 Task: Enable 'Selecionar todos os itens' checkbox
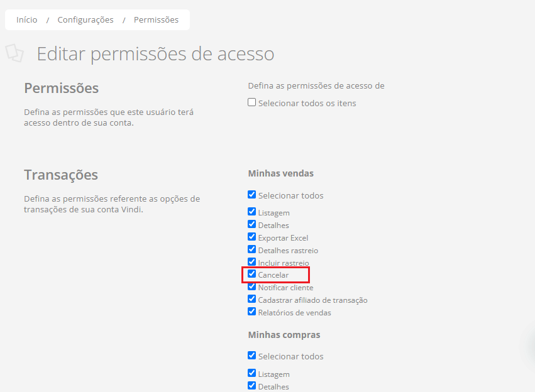tap(252, 102)
